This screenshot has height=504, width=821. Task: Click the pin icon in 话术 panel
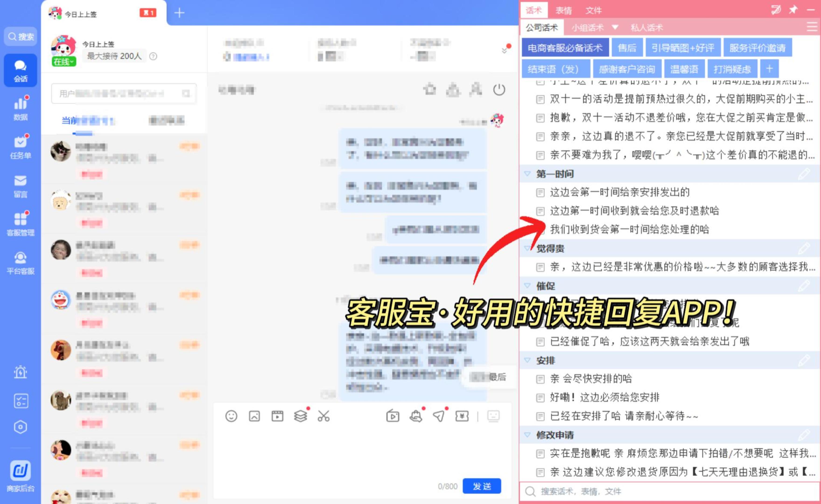click(793, 10)
